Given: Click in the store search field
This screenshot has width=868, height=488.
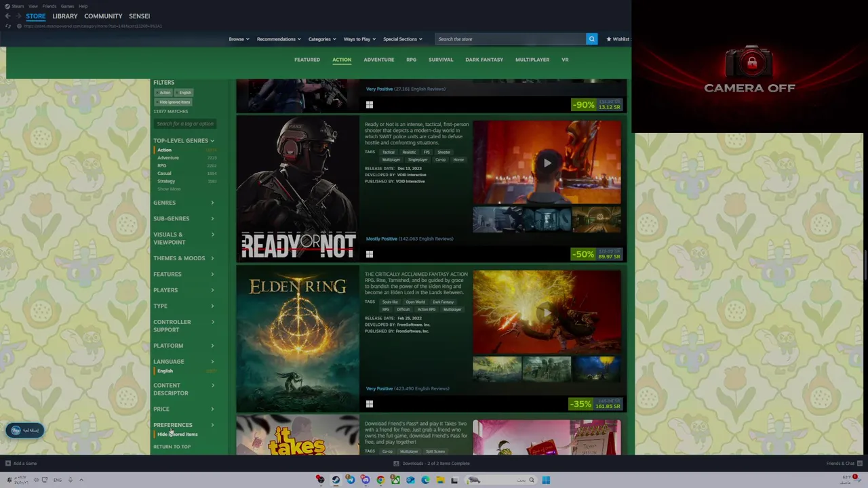Looking at the screenshot, I should [x=510, y=39].
